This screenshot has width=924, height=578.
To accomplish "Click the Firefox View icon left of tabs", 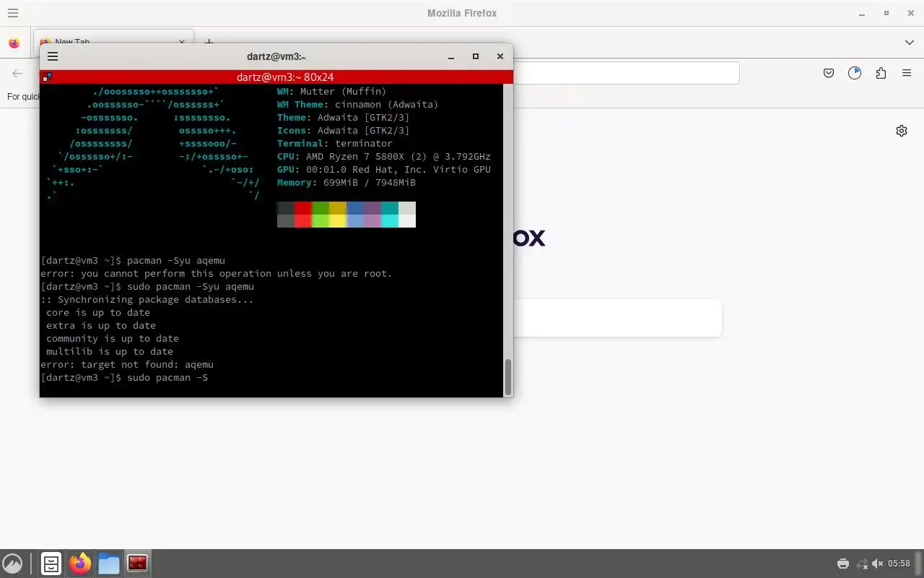I will coord(14,43).
